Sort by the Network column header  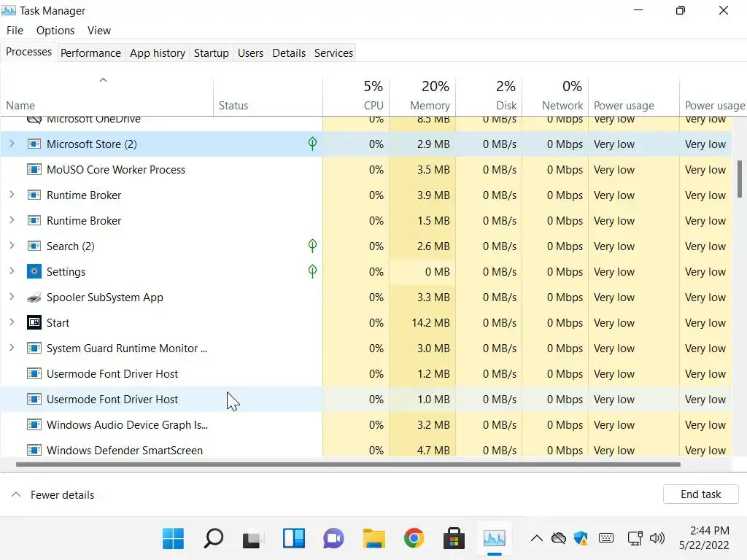[555, 96]
